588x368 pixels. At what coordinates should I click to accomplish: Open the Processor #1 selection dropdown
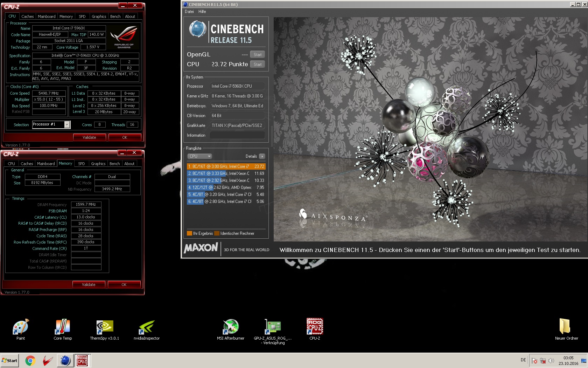click(51, 124)
